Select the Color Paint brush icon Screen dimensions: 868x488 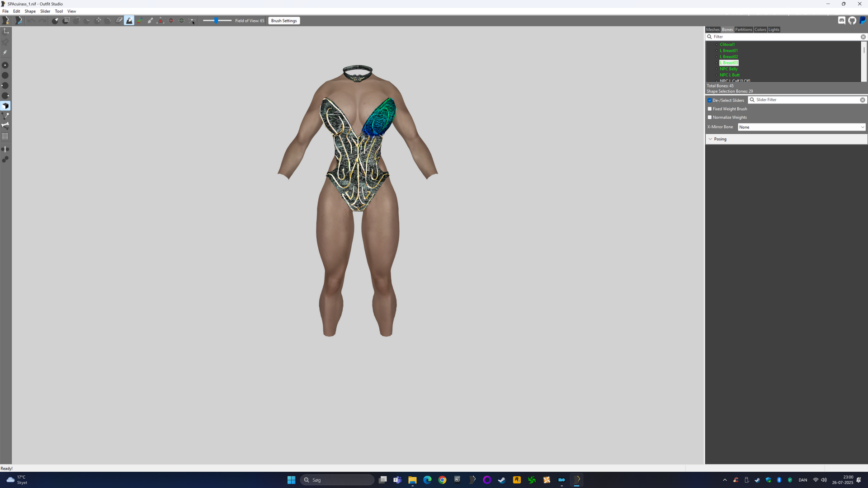[140, 21]
